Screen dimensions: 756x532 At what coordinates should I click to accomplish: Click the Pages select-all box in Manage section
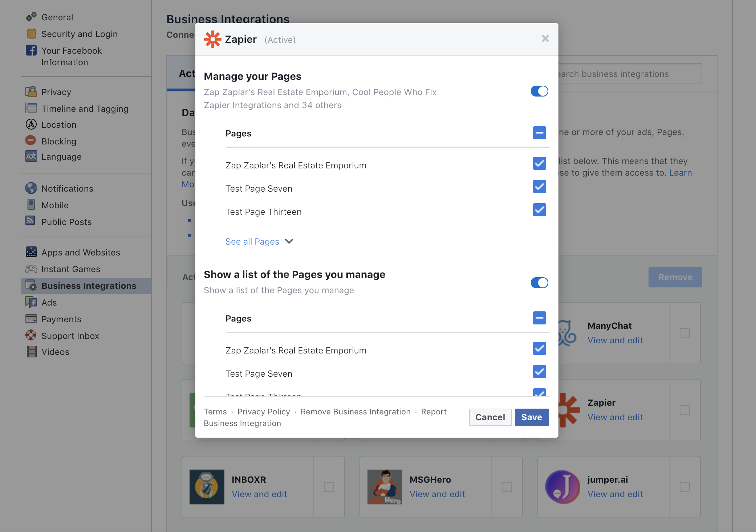539,133
